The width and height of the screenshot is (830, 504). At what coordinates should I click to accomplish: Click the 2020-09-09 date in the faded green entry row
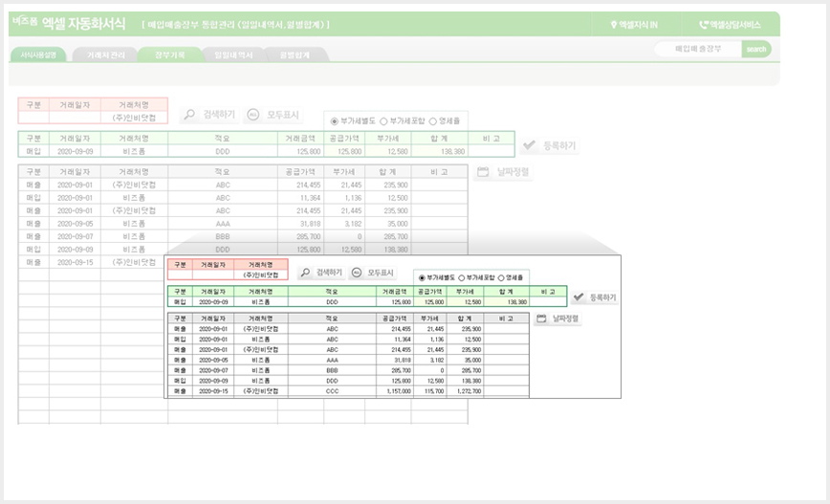(75, 151)
